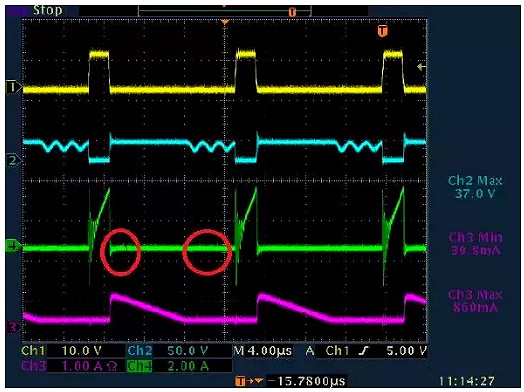The image size is (524, 392).
Task: Click the Ch2 Max 37.0 V measurement
Action: 475,187
